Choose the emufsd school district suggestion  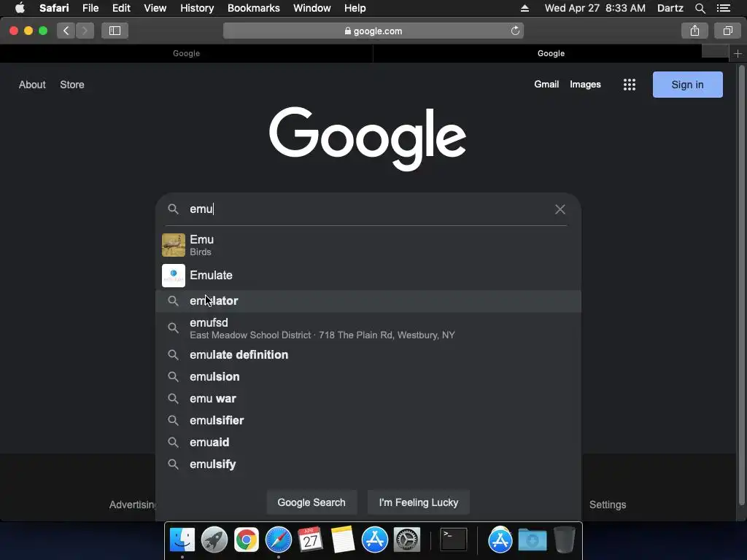368,328
